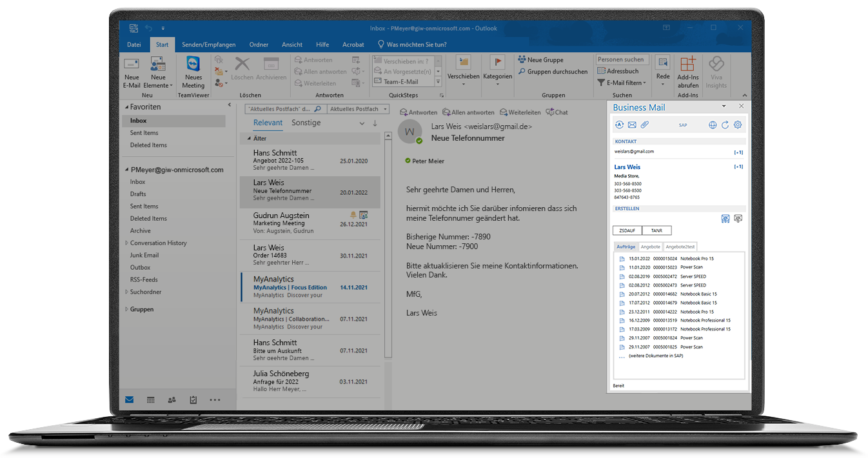Expand the Gruppen section
The image size is (868, 464).
[126, 309]
